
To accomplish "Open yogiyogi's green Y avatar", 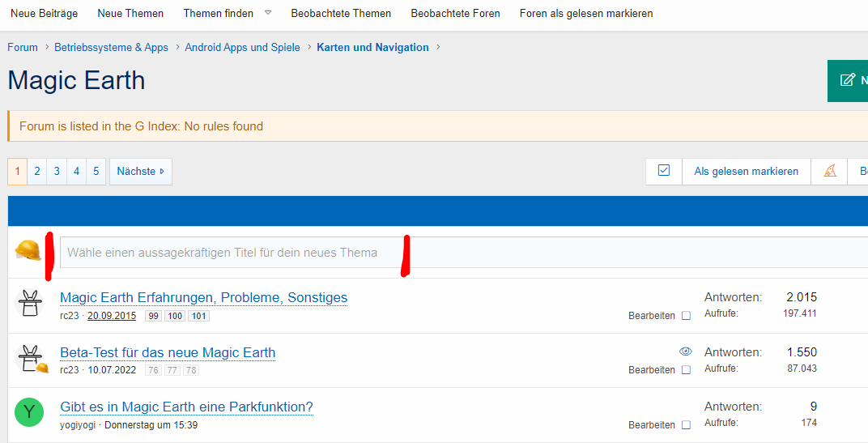I will point(29,412).
